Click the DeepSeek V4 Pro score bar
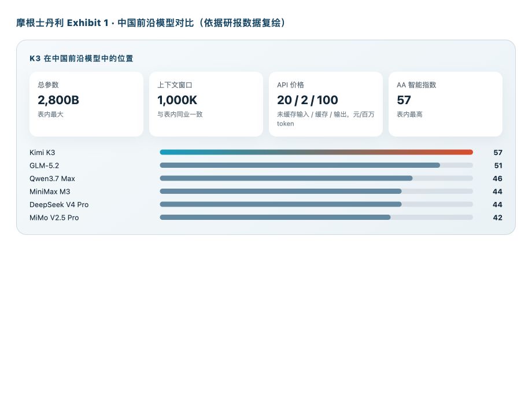The width and height of the screenshot is (532, 405). (280, 204)
